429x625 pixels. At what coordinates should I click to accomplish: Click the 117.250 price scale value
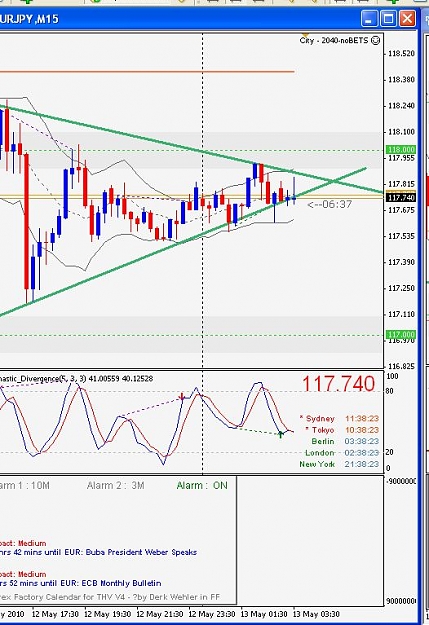(401, 288)
